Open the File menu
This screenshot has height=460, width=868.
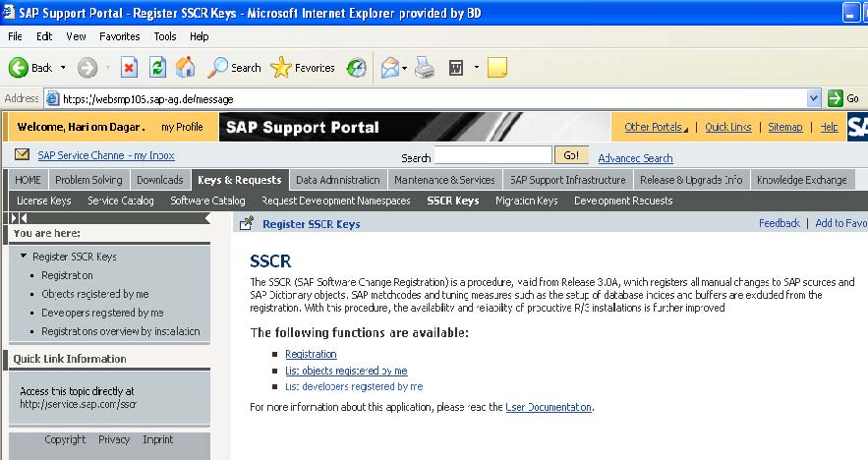pyautogui.click(x=15, y=36)
